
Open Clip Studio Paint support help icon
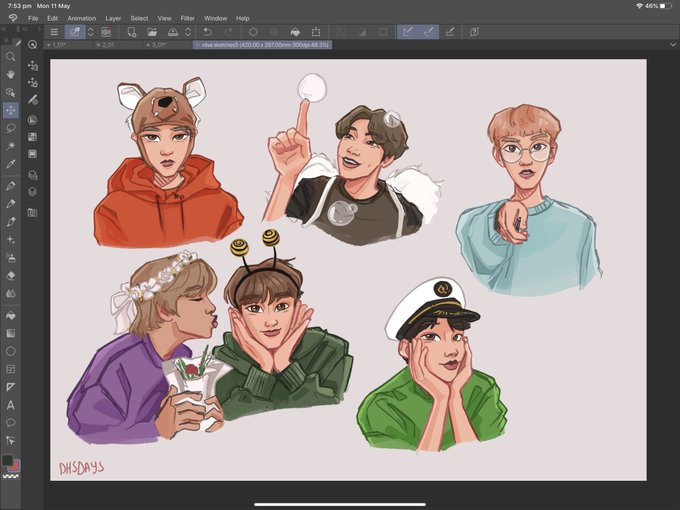(x=474, y=32)
